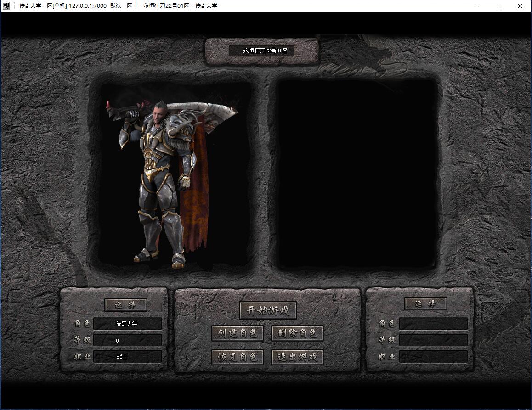Click the disabled maximize window button
This screenshot has height=410, width=532.
(499, 6)
